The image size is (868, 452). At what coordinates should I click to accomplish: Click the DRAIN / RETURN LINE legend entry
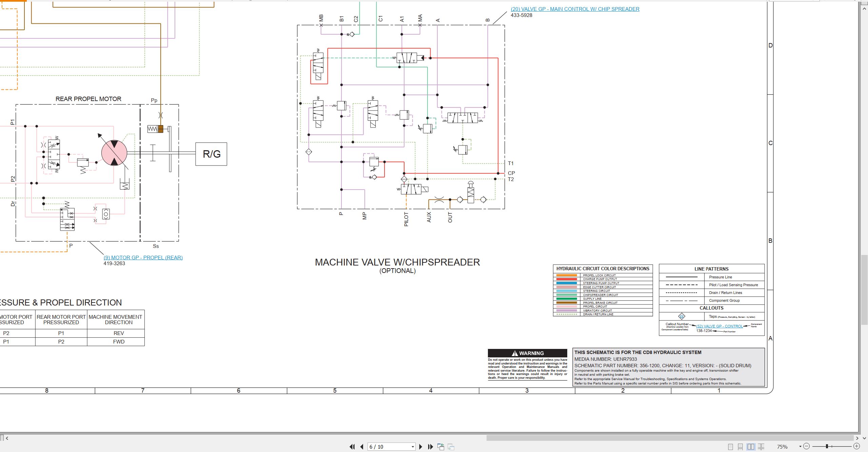click(598, 314)
